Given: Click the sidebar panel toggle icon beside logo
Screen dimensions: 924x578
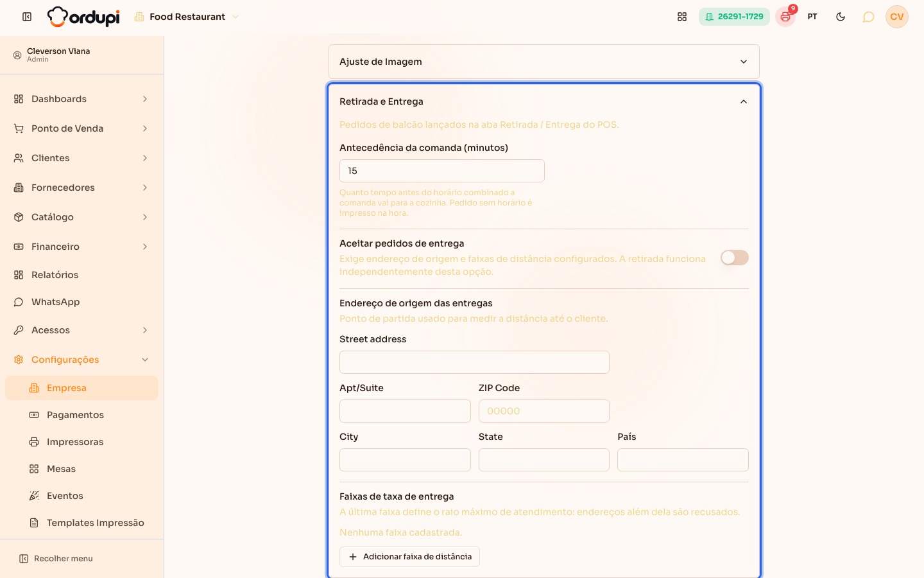Looking at the screenshot, I should (27, 17).
